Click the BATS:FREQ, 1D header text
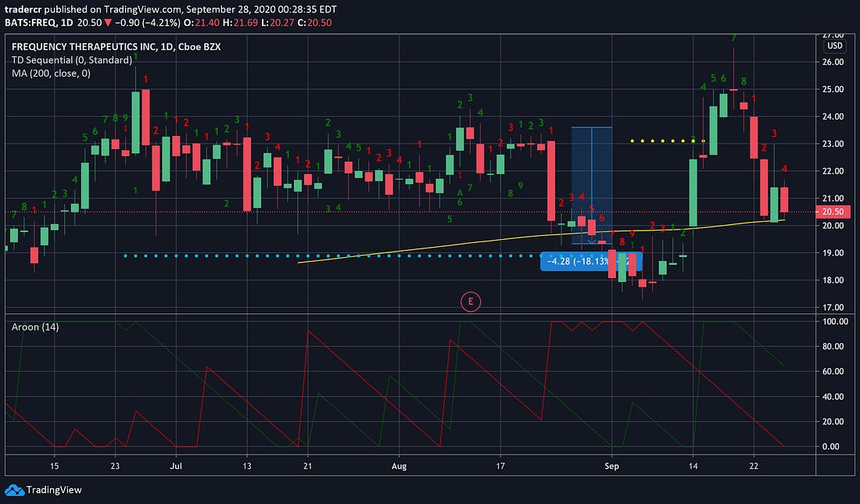 coord(38,23)
